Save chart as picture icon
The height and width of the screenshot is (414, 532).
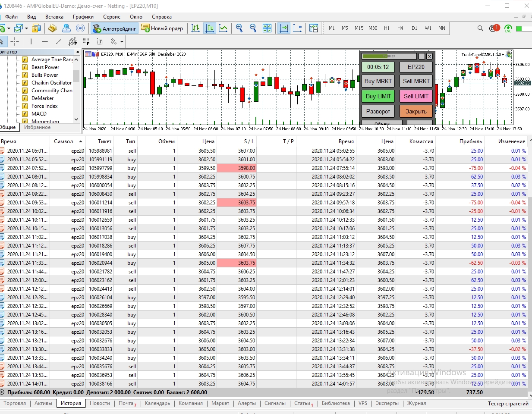pyautogui.click(x=314, y=28)
